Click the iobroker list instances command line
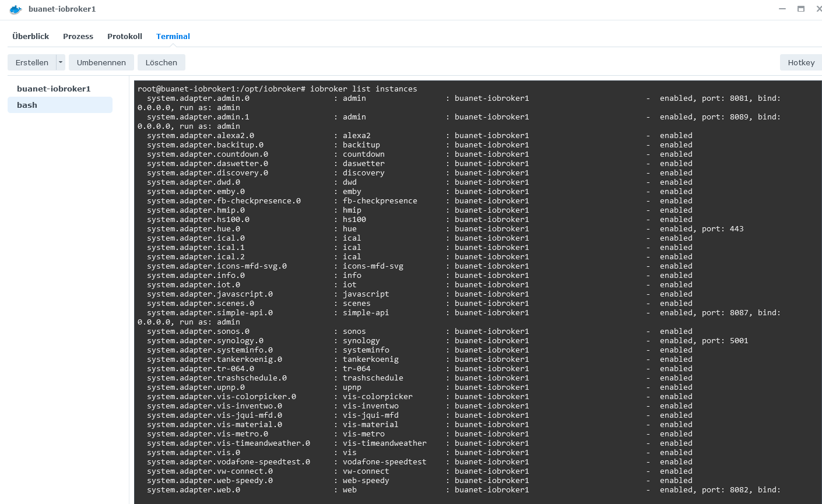 click(x=277, y=89)
